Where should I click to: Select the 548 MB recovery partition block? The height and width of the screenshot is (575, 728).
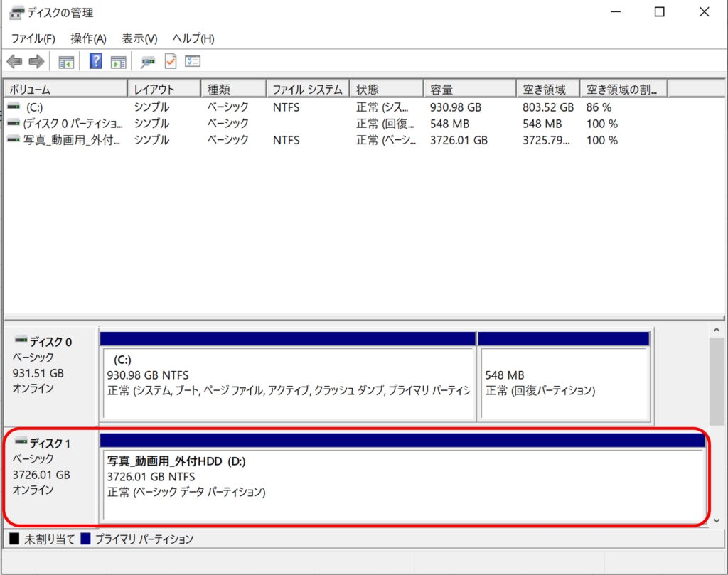[x=563, y=382]
